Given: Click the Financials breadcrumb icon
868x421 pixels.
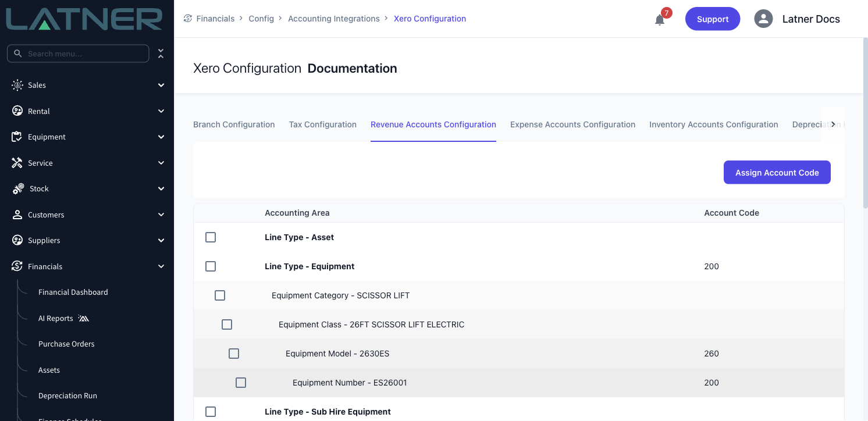Looking at the screenshot, I should click(188, 19).
